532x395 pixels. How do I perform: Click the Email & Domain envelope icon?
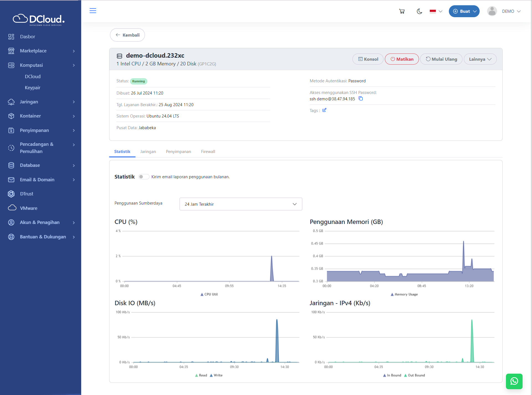tap(11, 180)
